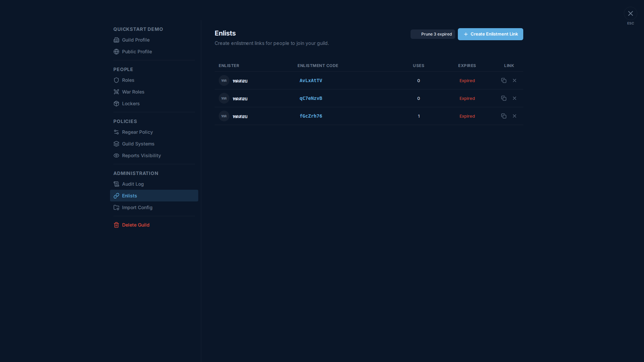644x362 pixels.
Task: Delete enlistment AvLxAtTV with X icon
Action: point(514,80)
